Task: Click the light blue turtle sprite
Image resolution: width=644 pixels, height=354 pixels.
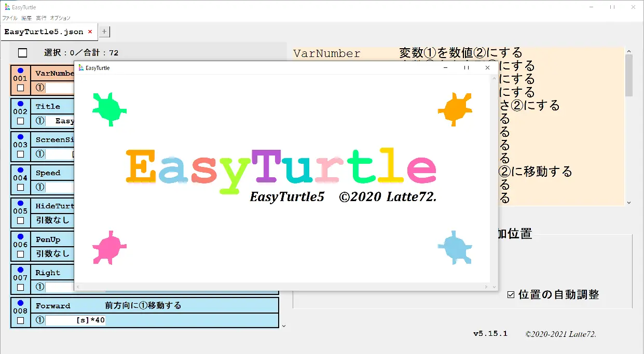Action: (x=455, y=247)
